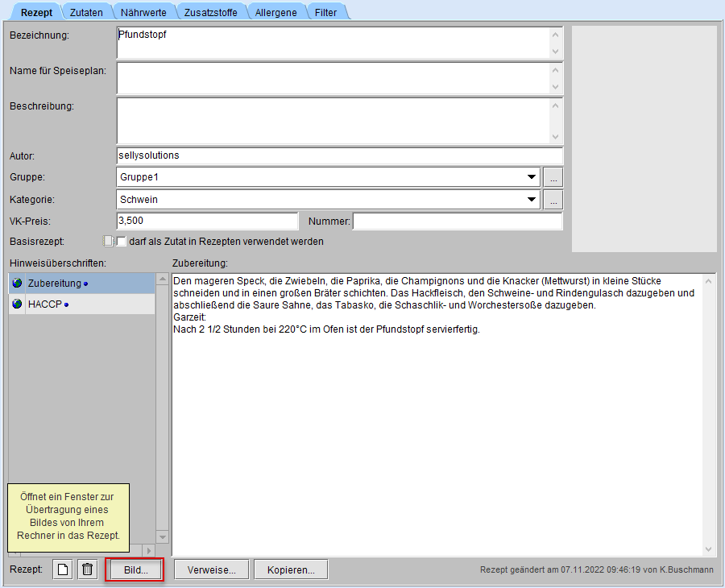The image size is (725, 588).
Task: Click into the VK-Preis field showing 3,500
Action: click(x=207, y=221)
